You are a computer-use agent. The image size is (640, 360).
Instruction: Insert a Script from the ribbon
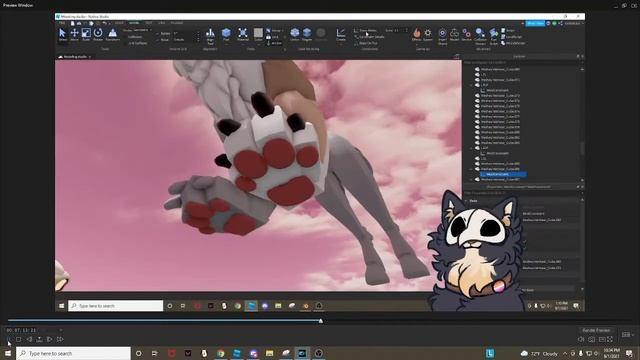(508, 31)
